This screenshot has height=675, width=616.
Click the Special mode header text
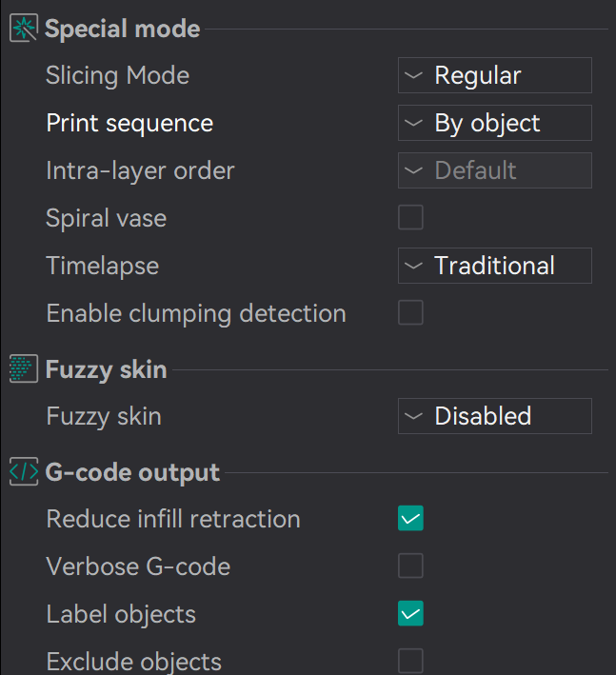click(123, 29)
